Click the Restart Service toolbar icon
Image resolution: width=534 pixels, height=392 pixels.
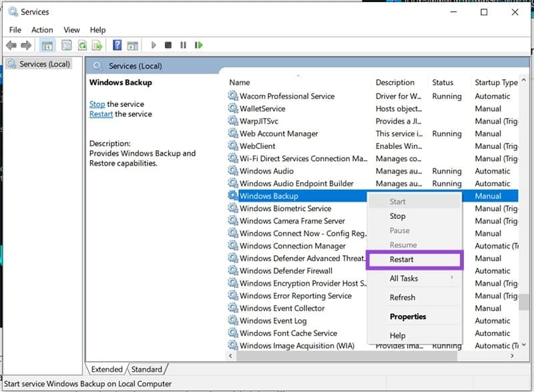198,45
